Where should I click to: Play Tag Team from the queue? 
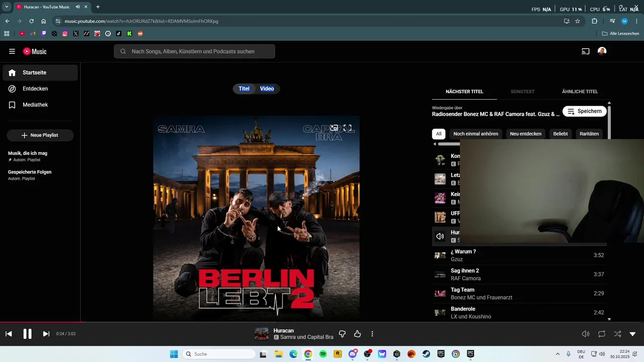pos(519,294)
